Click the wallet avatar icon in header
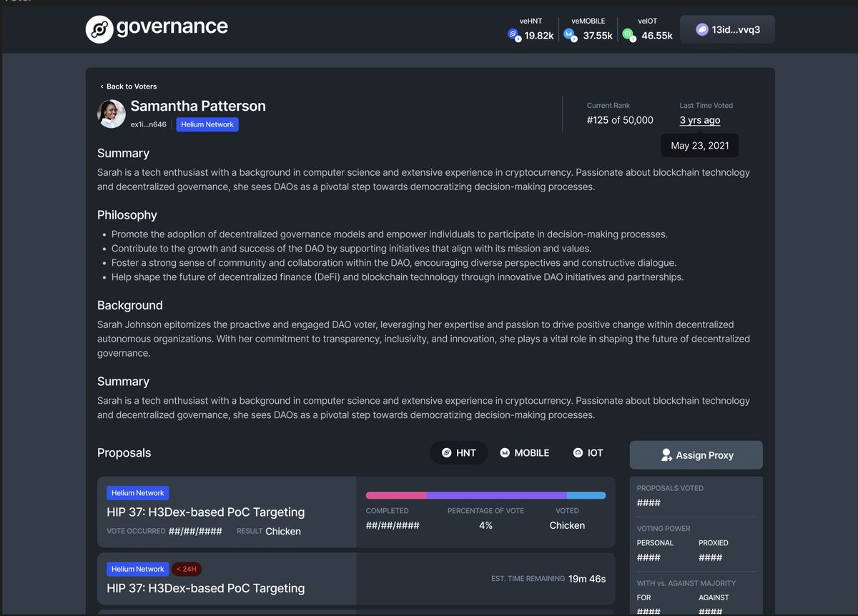Viewport: 858px width, 616px height. click(x=702, y=30)
